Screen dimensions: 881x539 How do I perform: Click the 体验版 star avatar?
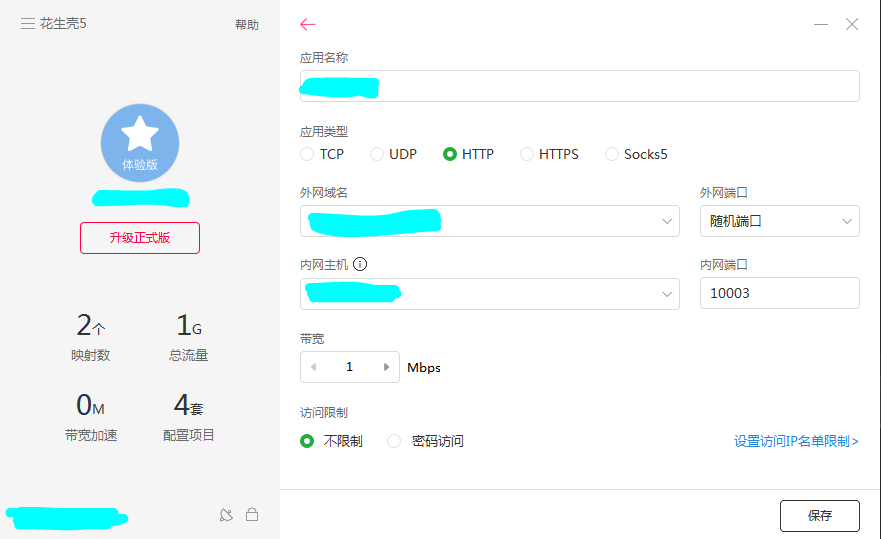(140, 143)
